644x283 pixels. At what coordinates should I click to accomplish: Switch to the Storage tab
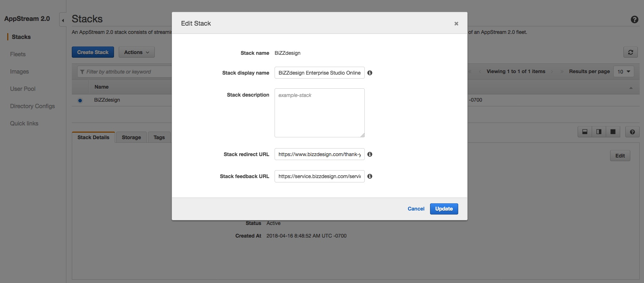coord(131,137)
